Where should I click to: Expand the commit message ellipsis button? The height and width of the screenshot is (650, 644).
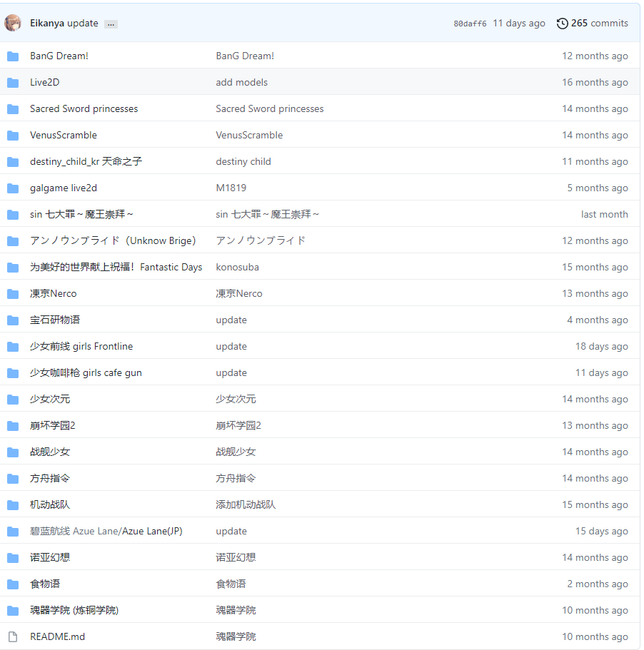(x=111, y=24)
